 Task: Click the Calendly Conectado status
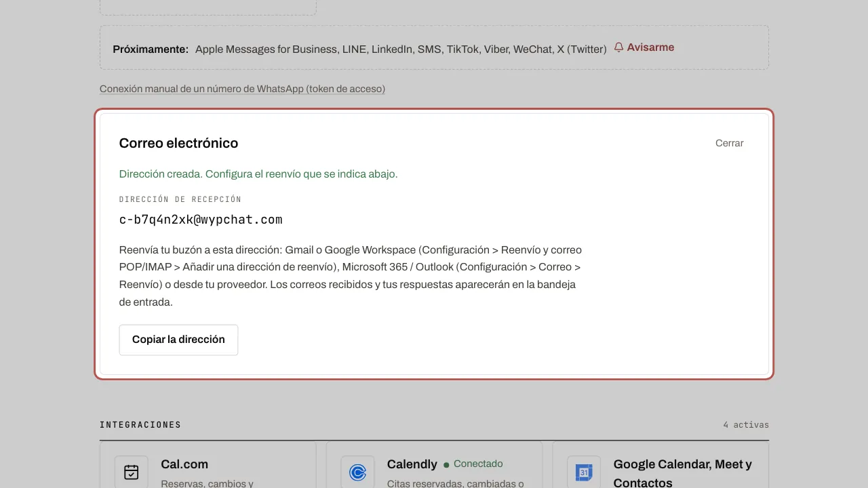click(x=473, y=464)
